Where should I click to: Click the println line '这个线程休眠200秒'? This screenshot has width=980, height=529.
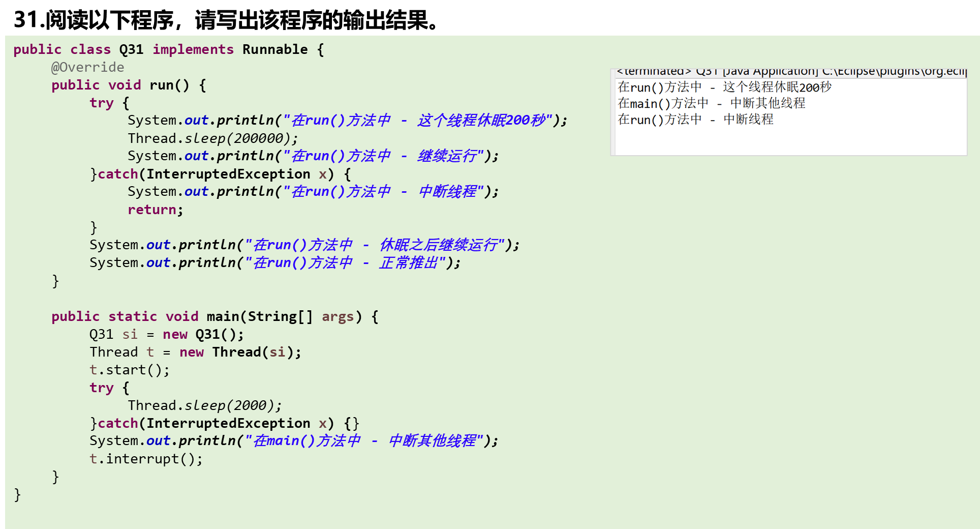click(x=348, y=121)
